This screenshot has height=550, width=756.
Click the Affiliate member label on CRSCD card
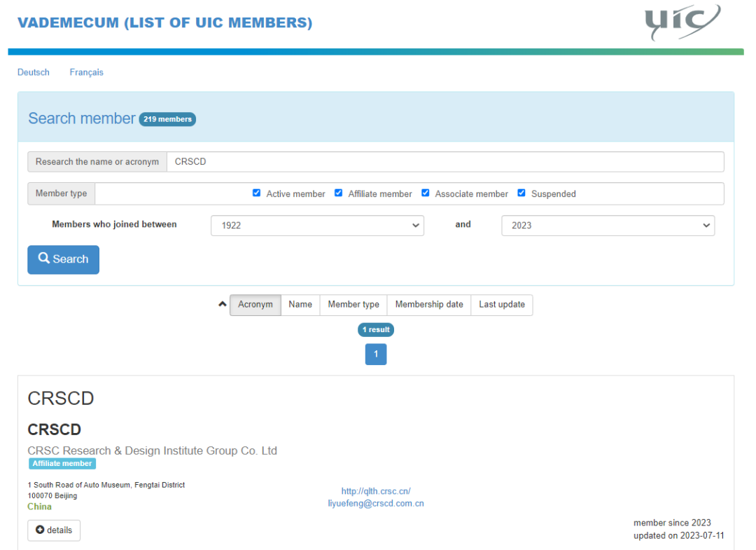coord(62,464)
